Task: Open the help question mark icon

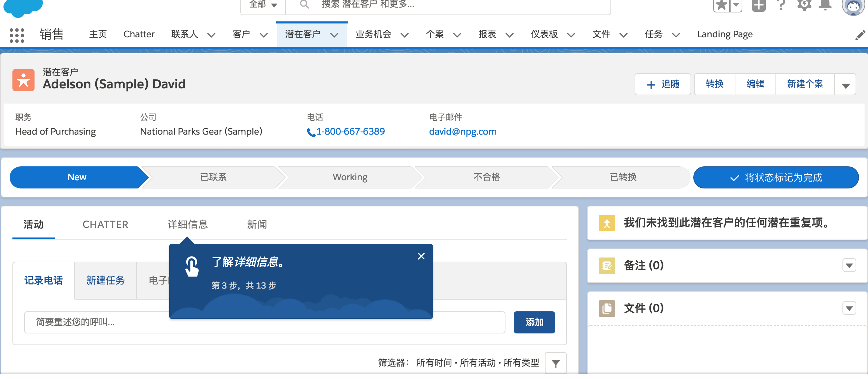Action: [781, 5]
